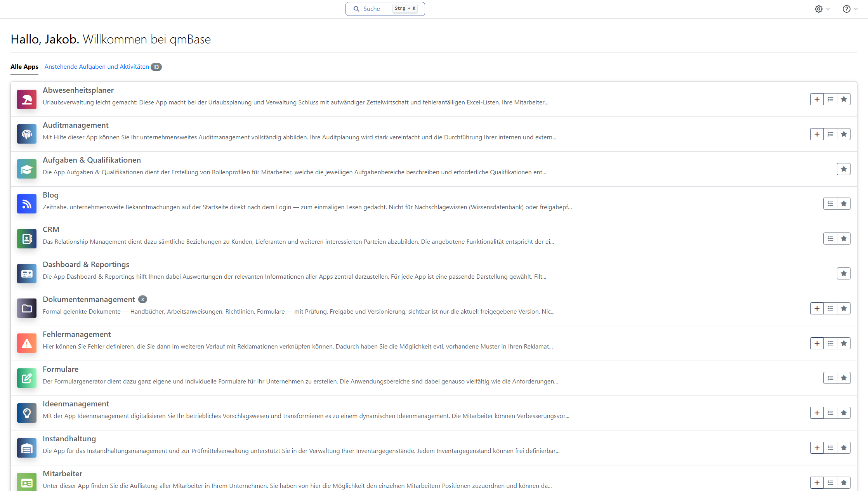Add new idea in Ideenmanagement
Image resolution: width=868 pixels, height=491 pixels.
pos(817,413)
